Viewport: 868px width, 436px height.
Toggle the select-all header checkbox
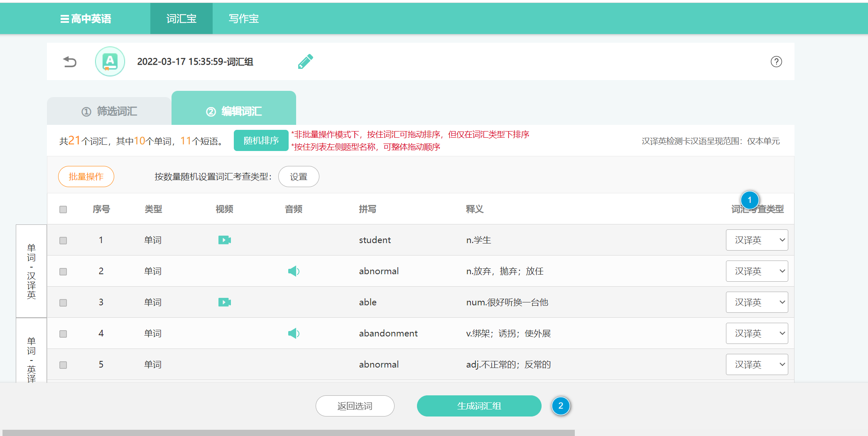(x=63, y=209)
